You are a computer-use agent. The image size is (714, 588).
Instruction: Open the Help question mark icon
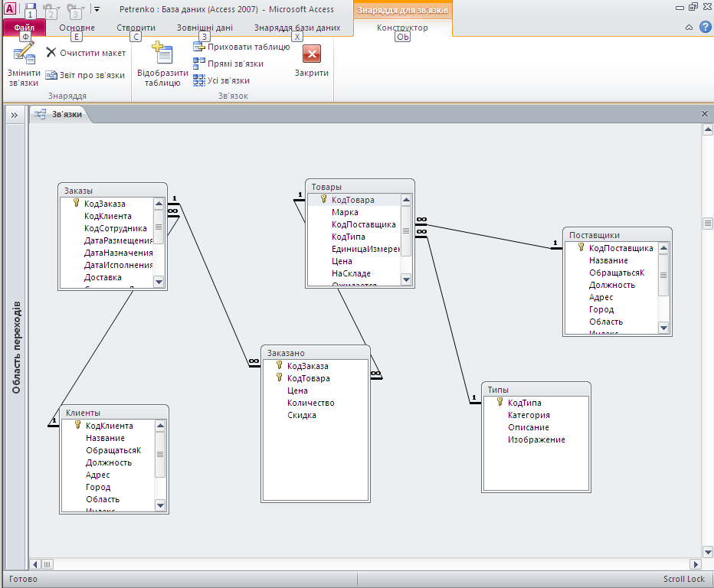[706, 28]
